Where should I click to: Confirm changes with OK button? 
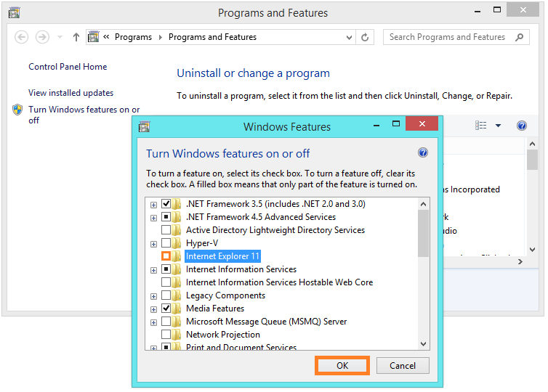342,365
